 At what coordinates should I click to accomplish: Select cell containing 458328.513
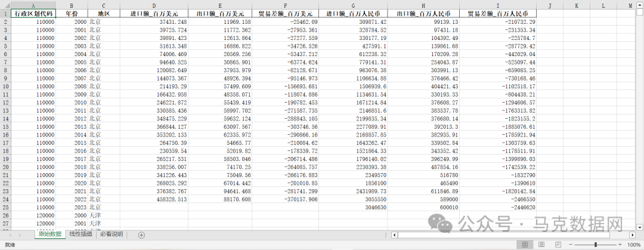point(154,199)
